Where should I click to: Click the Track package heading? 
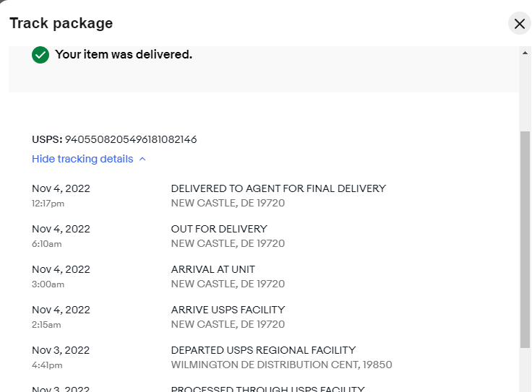click(x=61, y=23)
